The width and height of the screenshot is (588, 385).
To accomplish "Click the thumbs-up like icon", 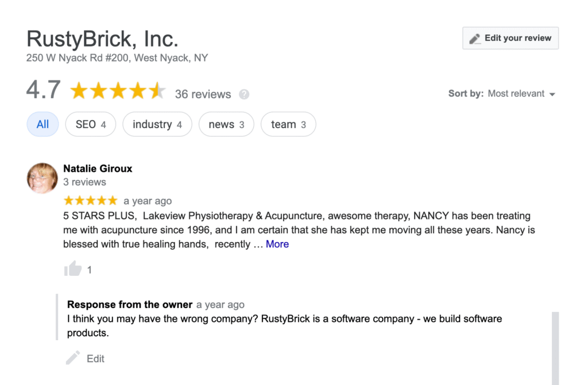I will [73, 268].
